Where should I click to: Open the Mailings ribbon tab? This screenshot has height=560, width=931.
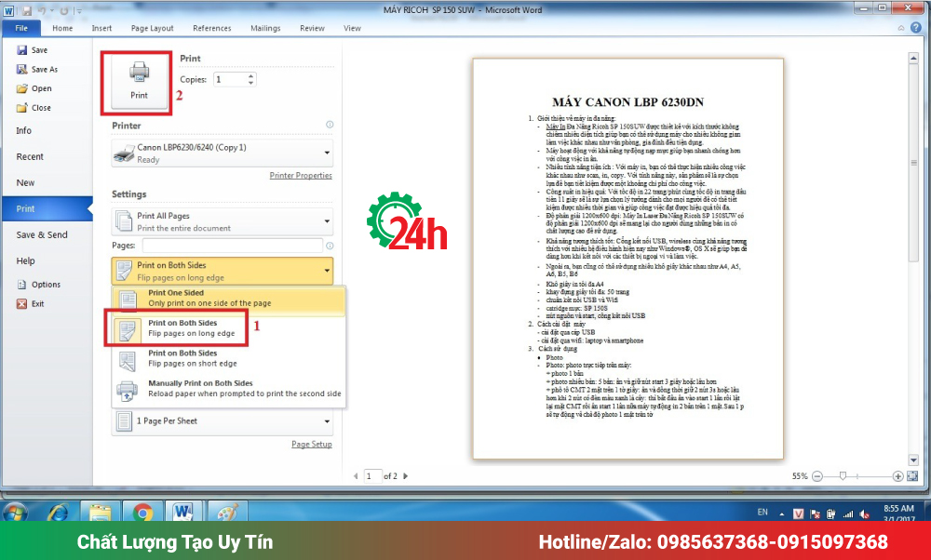[265, 28]
